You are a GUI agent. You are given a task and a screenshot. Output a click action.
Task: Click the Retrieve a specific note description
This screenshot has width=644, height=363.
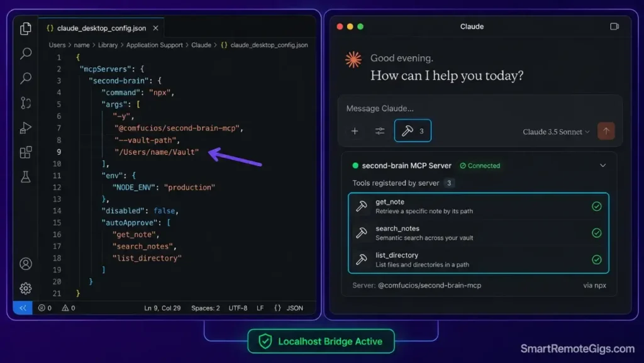point(424,211)
